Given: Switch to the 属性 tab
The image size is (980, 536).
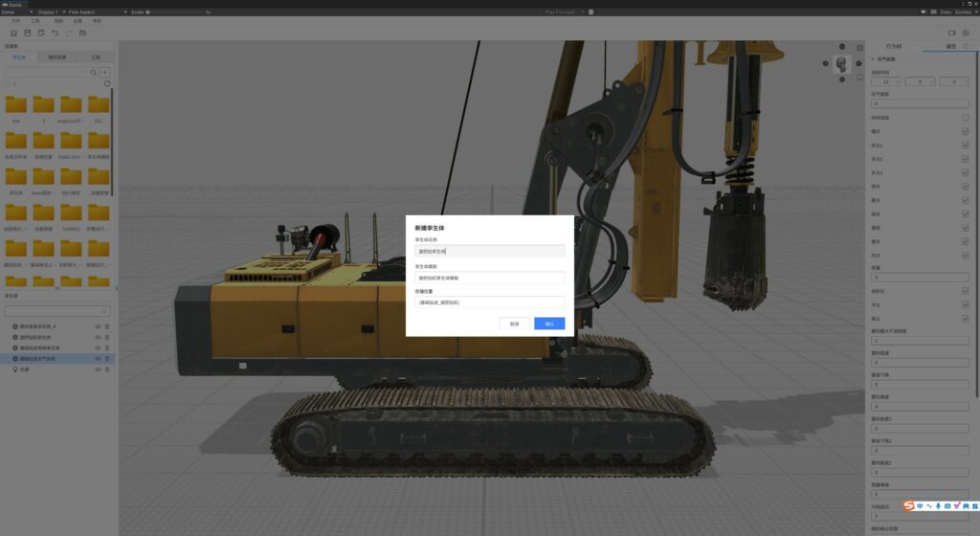Looking at the screenshot, I should pyautogui.click(x=950, y=46).
